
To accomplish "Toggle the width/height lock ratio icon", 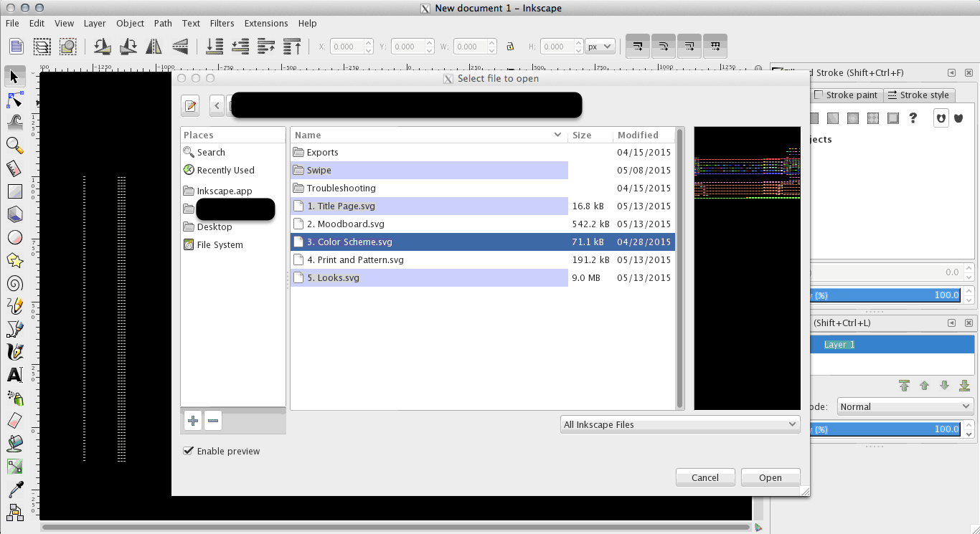I will 510,46.
